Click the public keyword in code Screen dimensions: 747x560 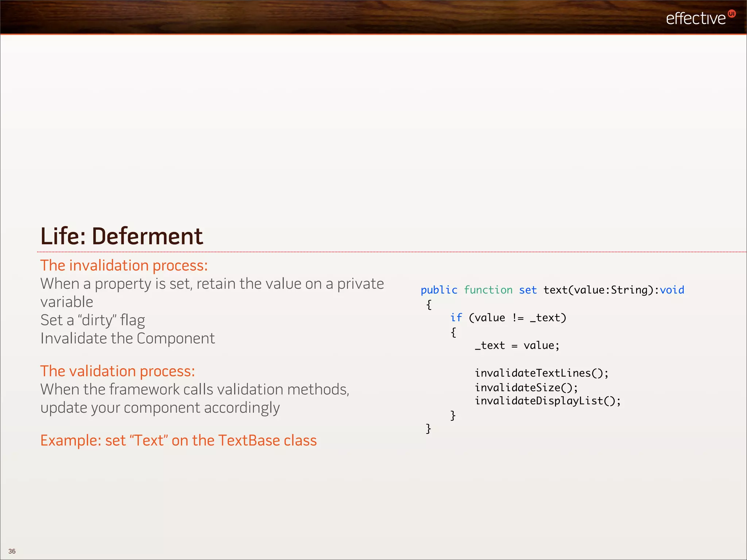click(x=439, y=290)
